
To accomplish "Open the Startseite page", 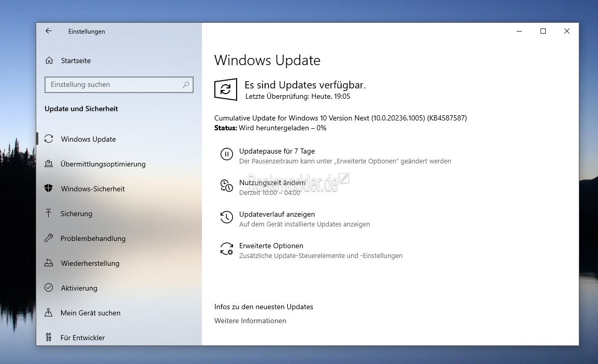I will click(76, 60).
